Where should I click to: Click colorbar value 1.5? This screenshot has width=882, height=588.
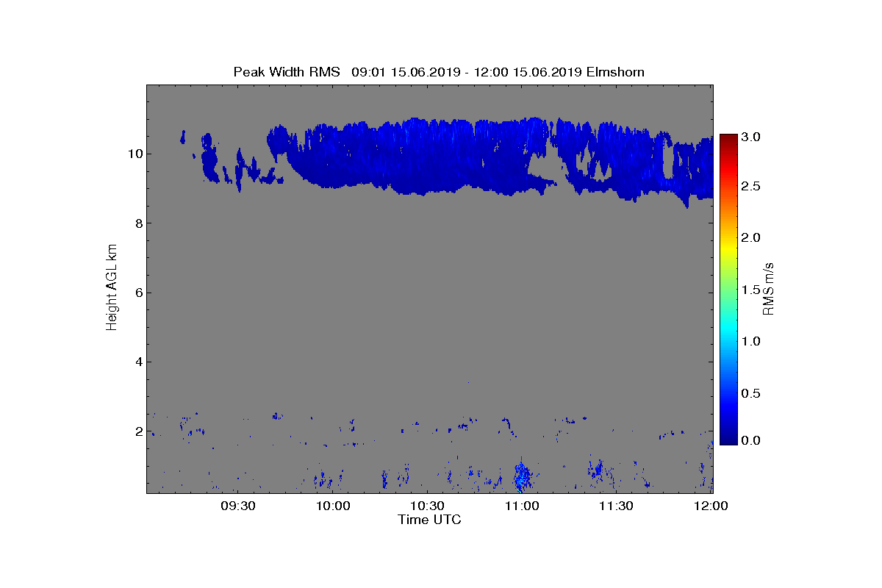[750, 290]
